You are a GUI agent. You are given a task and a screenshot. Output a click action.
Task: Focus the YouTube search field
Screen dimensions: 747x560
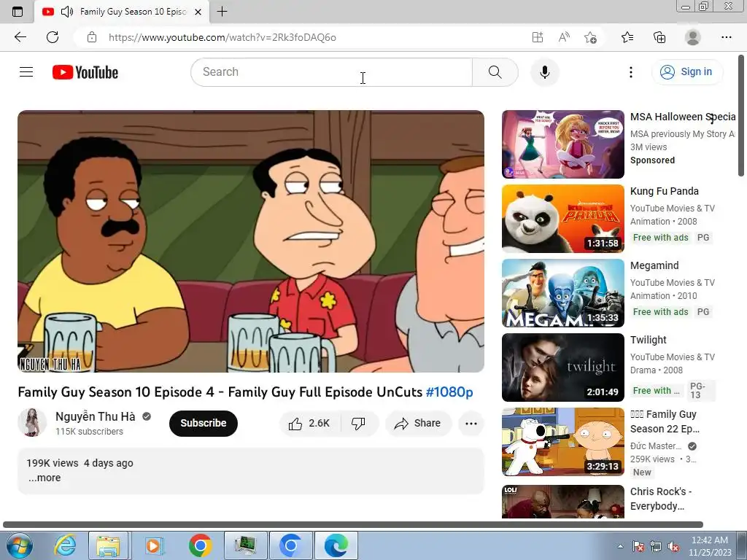[x=332, y=72]
